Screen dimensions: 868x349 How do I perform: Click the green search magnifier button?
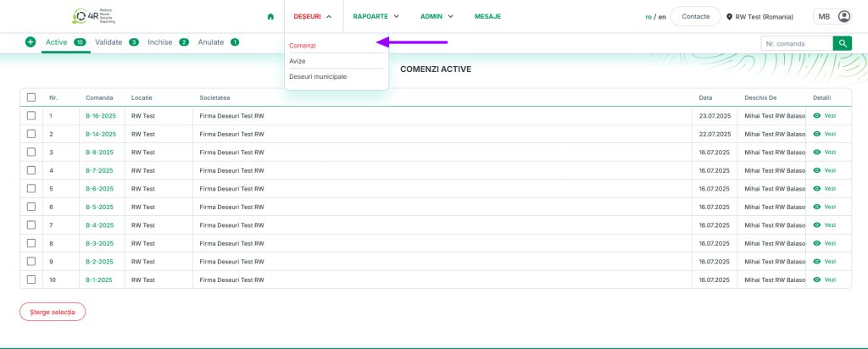coord(842,42)
